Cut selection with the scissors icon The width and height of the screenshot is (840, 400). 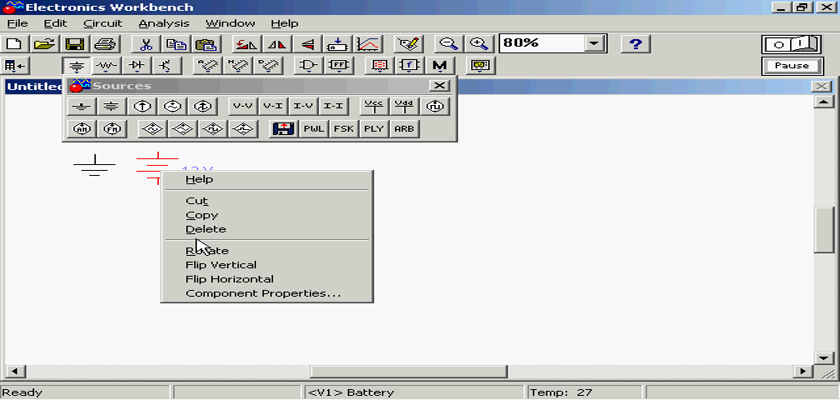[x=145, y=43]
